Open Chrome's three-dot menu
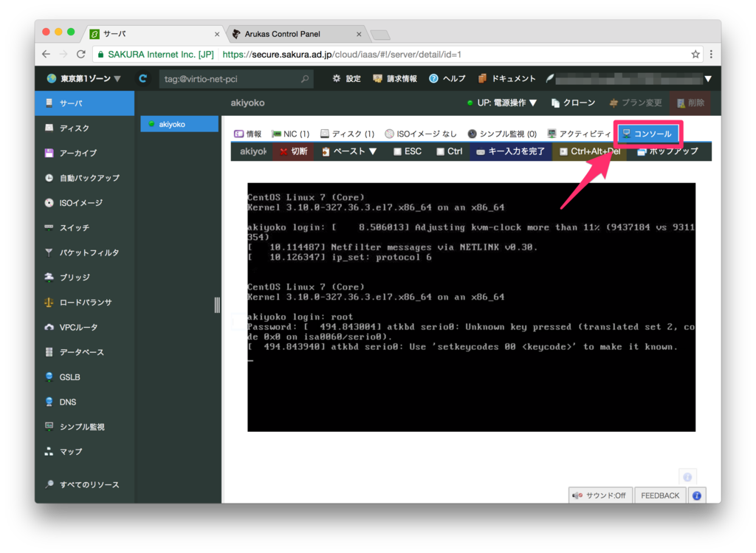 point(711,54)
